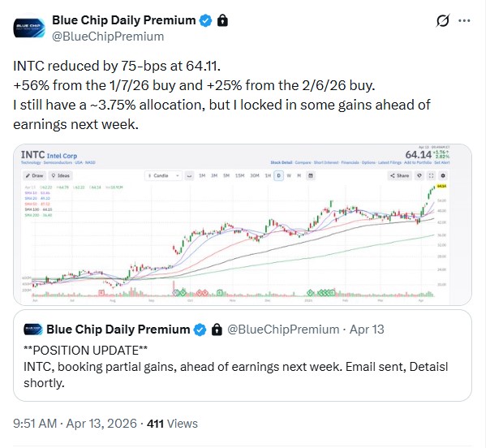Open the @BlueChipPremium handle link
This screenshot has width=490, height=448.
[x=108, y=37]
